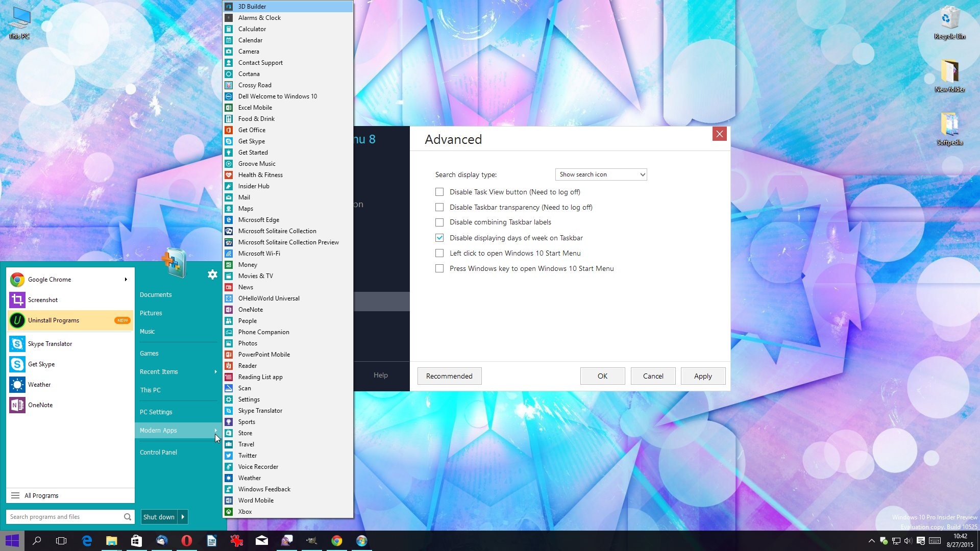Click the settings gear in start menu
The image size is (980, 551).
point(212,275)
